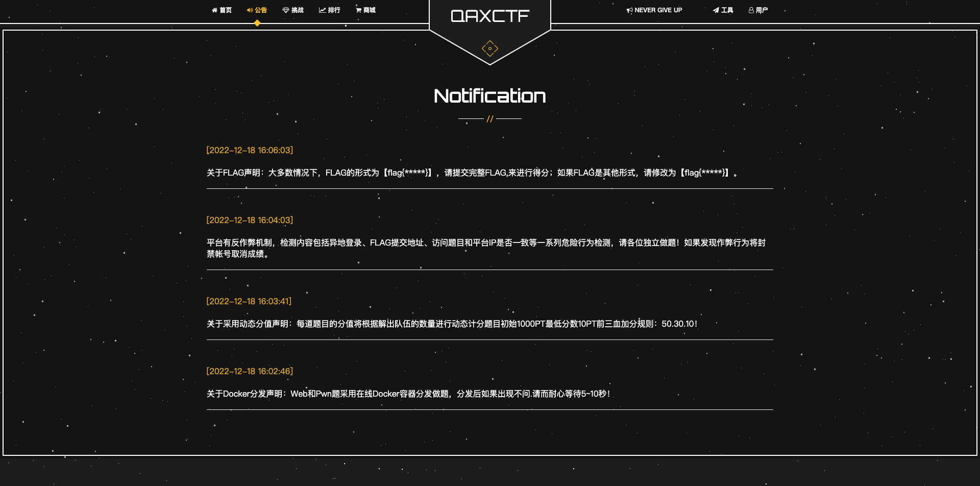Click the Notification page heading
Image resolution: width=980 pixels, height=486 pixels.
tap(489, 95)
